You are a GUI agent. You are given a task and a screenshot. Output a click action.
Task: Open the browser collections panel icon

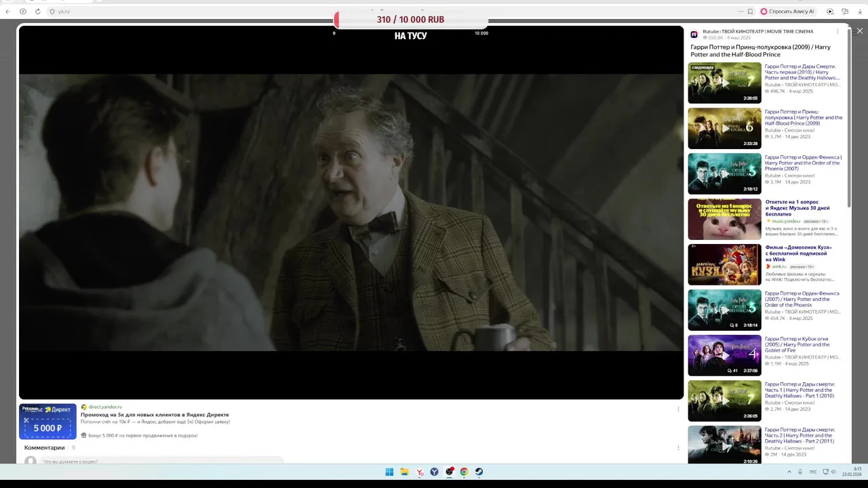tap(845, 12)
